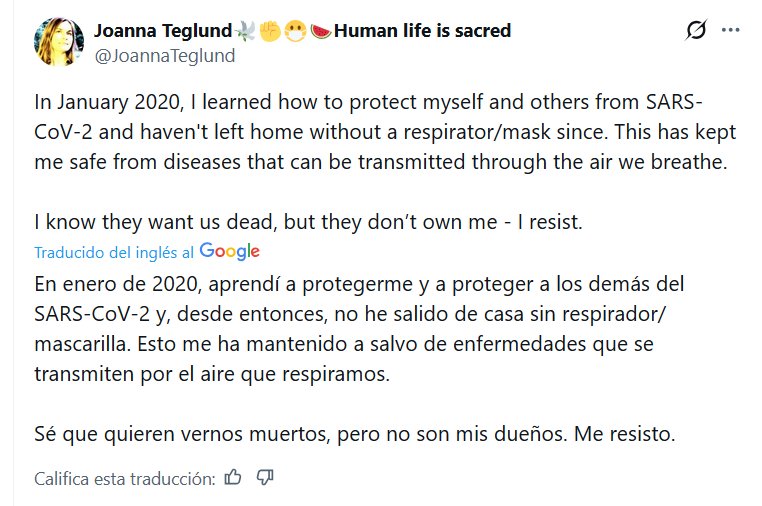Image resolution: width=762 pixels, height=506 pixels.
Task: Give the translation a thumbs up
Action: click(x=234, y=477)
